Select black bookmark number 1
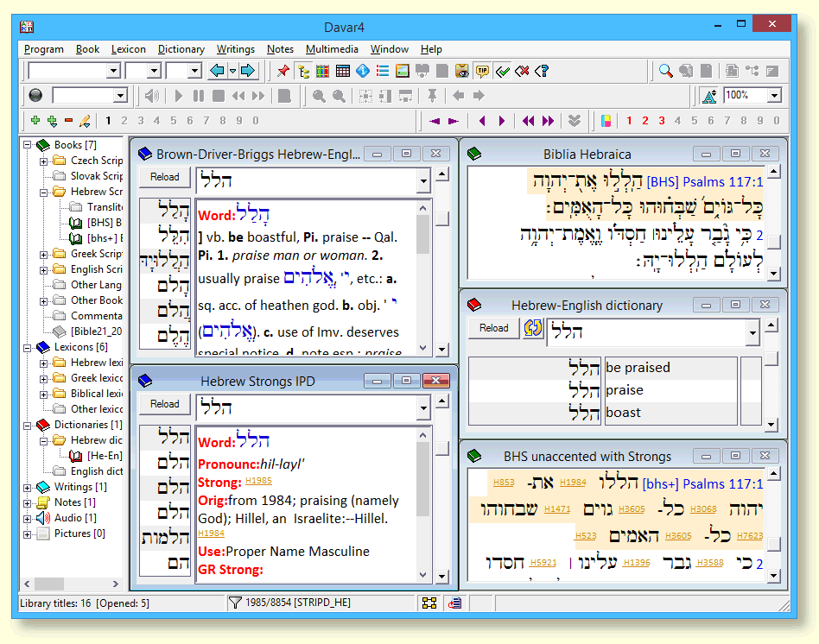The image size is (819, 644). (108, 121)
